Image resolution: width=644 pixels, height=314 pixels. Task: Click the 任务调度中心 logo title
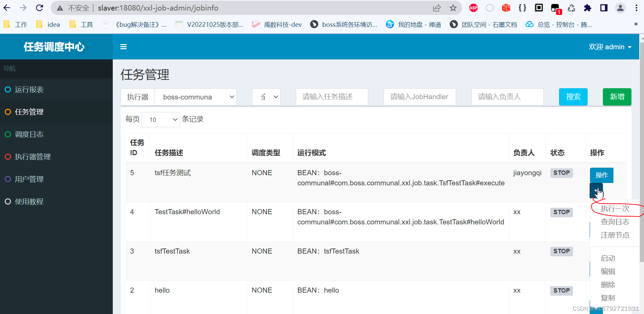coord(54,47)
